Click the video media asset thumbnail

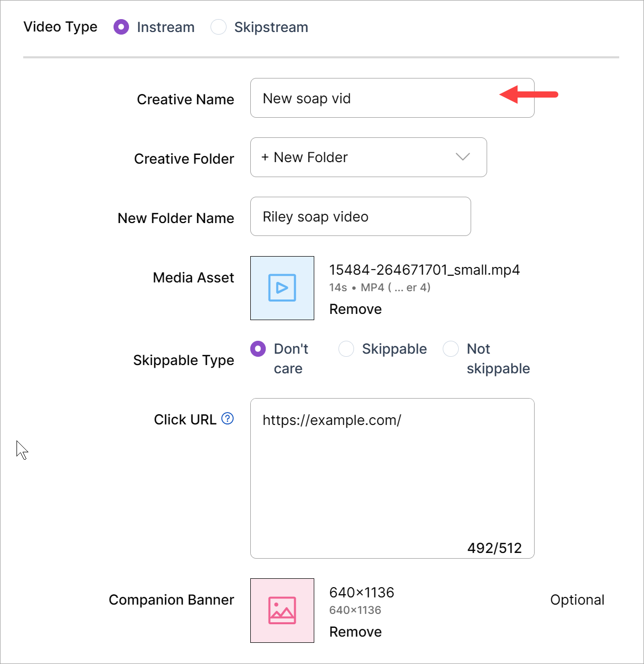[282, 288]
